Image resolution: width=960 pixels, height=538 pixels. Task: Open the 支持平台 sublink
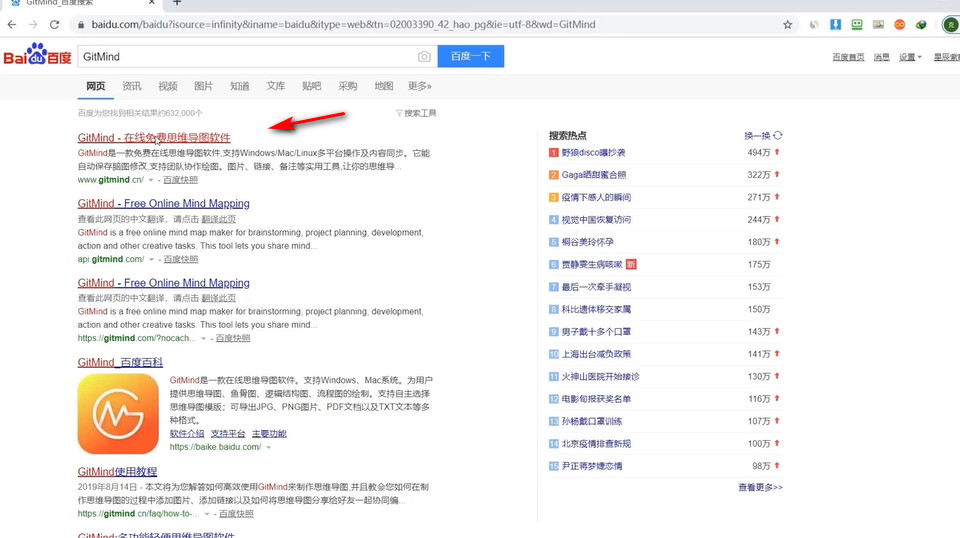[228, 433]
